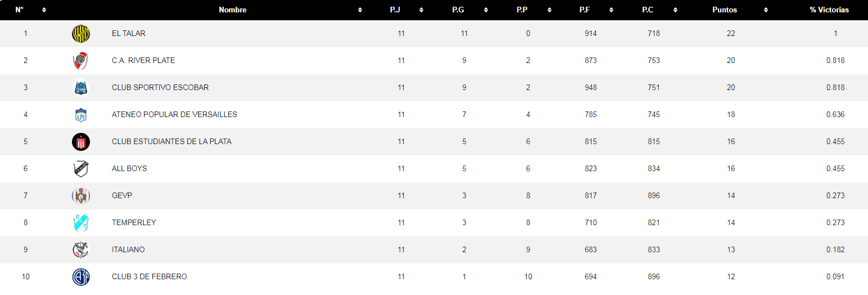Sort by P.G column sort arrows
Viewport: 868px width, 295px height.
pos(486,10)
